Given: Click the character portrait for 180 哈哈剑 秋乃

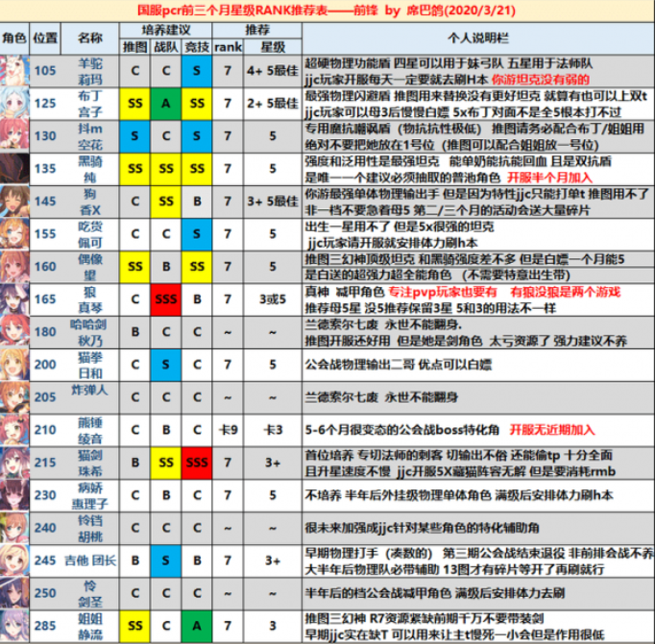Looking at the screenshot, I should click(x=14, y=332).
